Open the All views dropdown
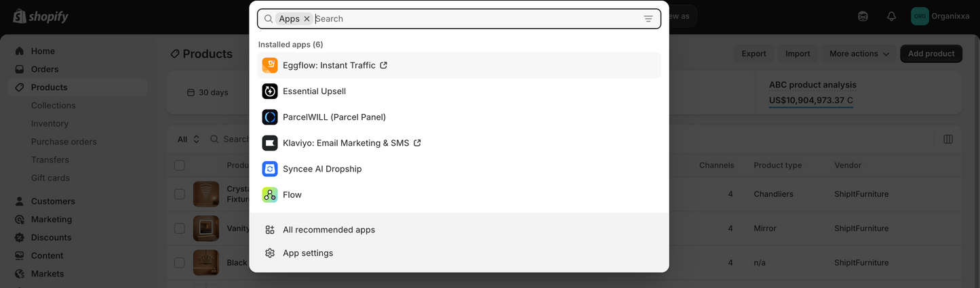980x288 pixels. coord(189,139)
